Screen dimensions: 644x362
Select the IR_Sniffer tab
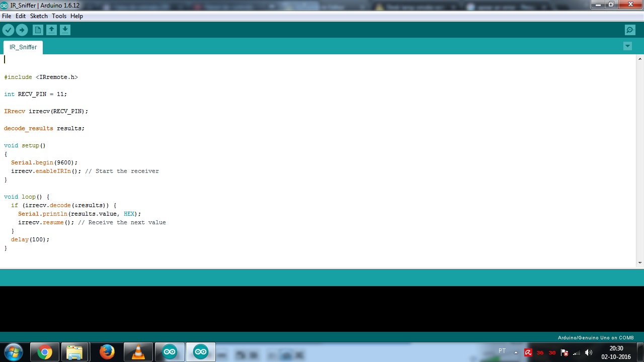[23, 47]
